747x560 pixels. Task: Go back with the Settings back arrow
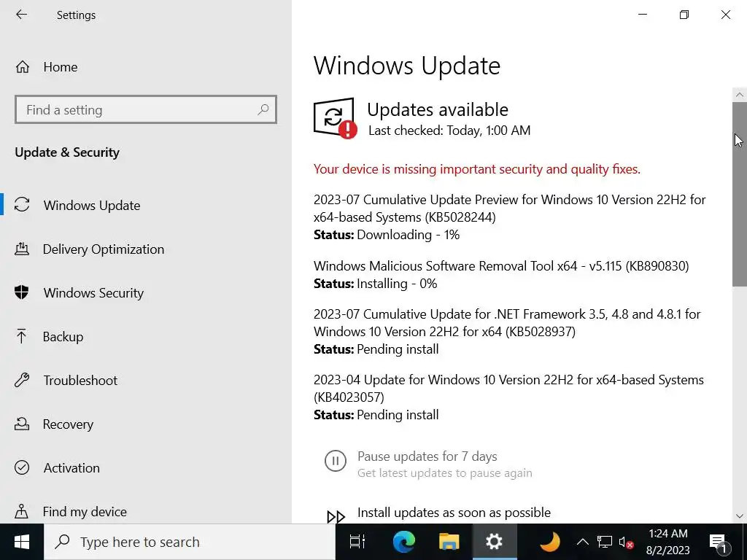pos(21,15)
